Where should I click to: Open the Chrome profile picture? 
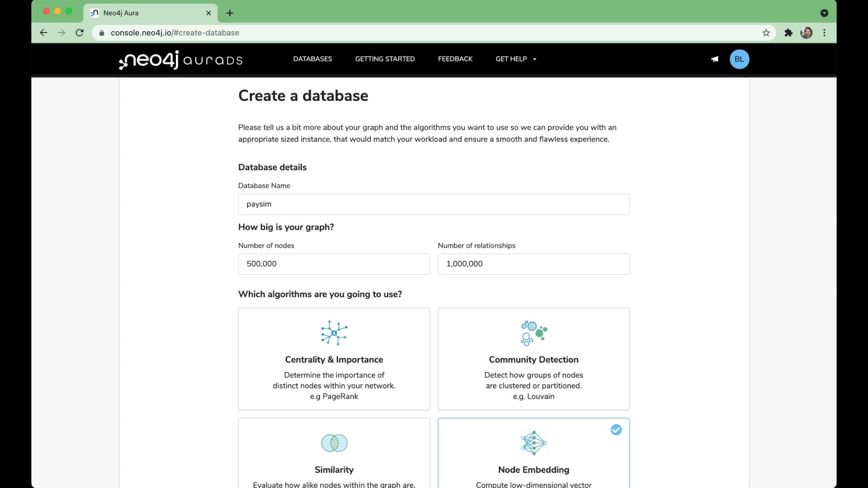point(806,33)
